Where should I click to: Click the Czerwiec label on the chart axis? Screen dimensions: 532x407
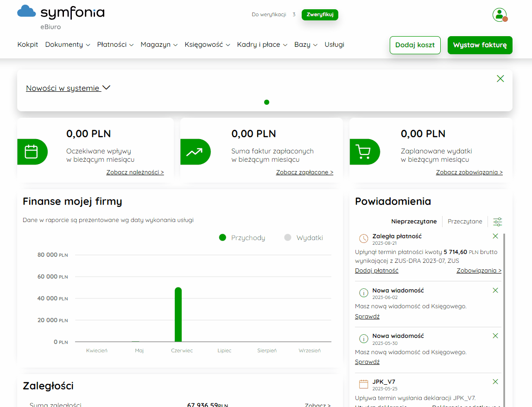click(x=182, y=350)
